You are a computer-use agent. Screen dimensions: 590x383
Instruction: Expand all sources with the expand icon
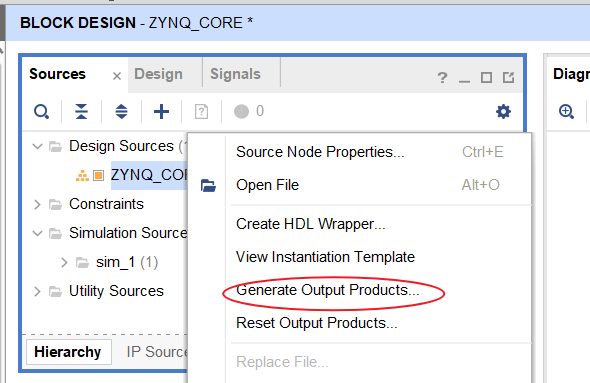[121, 111]
